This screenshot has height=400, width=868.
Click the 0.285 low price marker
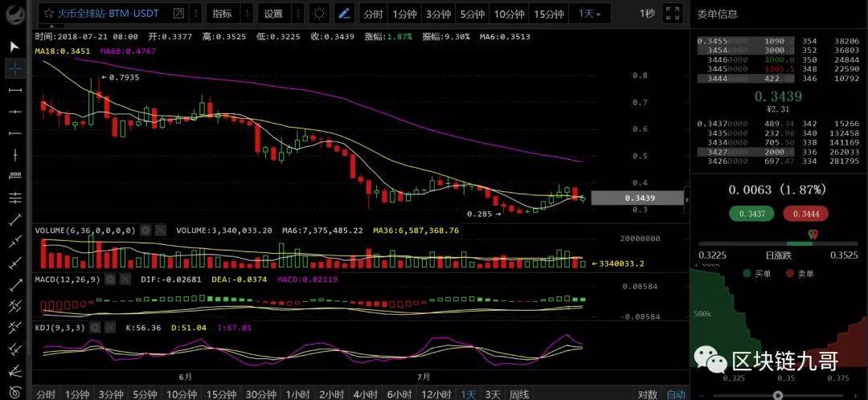[483, 214]
